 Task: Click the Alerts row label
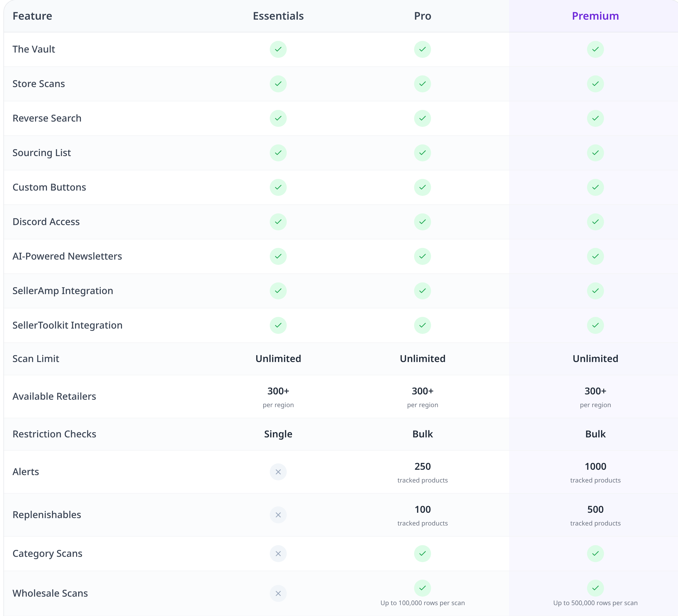[x=25, y=472]
